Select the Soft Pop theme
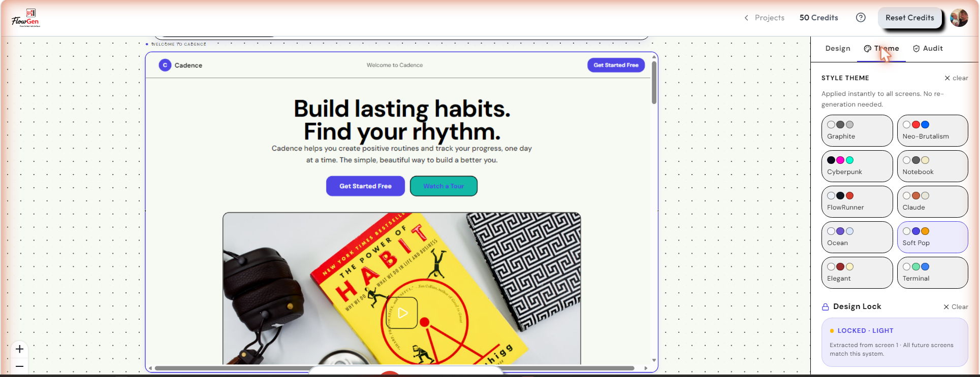 point(933,237)
